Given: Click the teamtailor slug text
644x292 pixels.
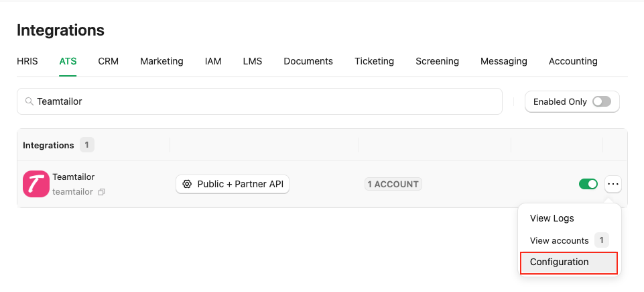Looking at the screenshot, I should click(x=72, y=192).
